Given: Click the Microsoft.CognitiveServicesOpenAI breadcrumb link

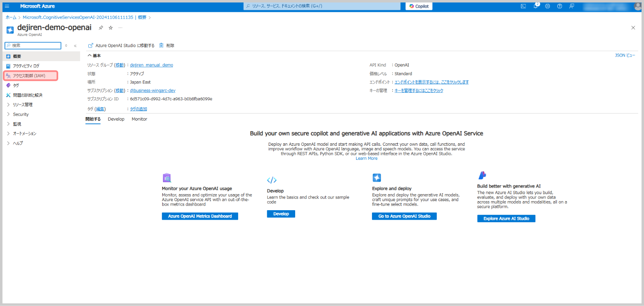Looking at the screenshot, I should 85,17.
